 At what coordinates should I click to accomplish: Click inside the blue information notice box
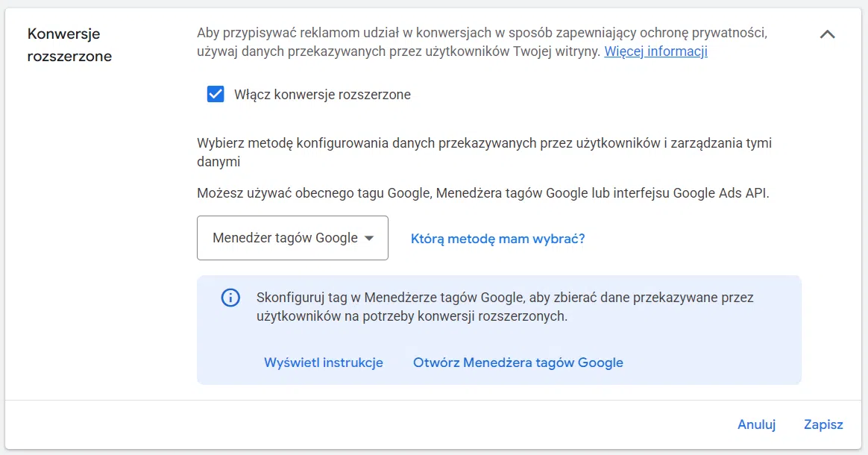tap(498, 330)
